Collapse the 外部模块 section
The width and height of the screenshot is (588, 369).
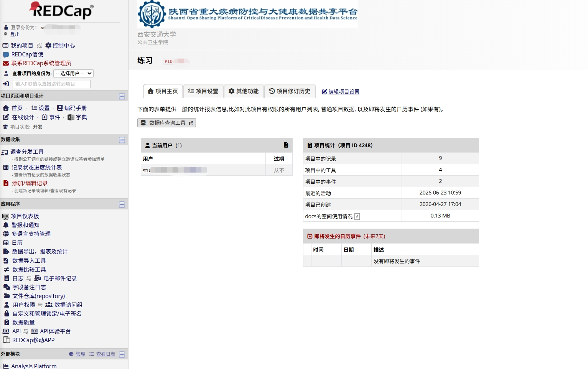(x=122, y=354)
